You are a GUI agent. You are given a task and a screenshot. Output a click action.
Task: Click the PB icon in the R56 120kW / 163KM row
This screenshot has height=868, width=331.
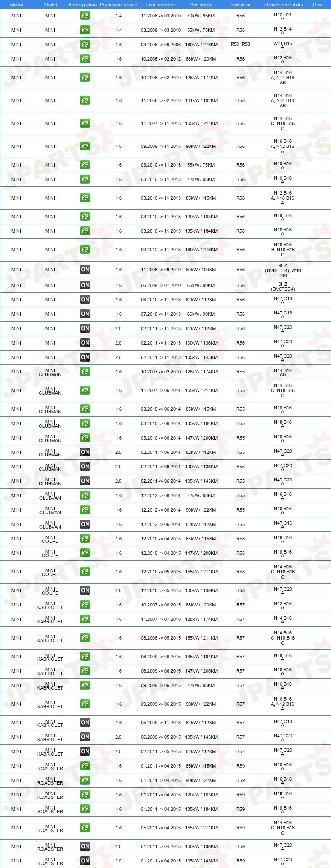pos(85,217)
